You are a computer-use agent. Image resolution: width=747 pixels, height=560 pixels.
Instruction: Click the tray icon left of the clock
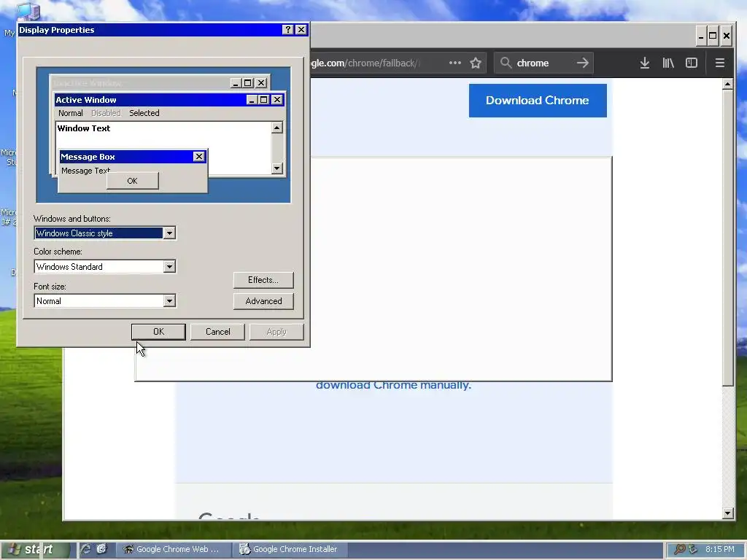[693, 549]
